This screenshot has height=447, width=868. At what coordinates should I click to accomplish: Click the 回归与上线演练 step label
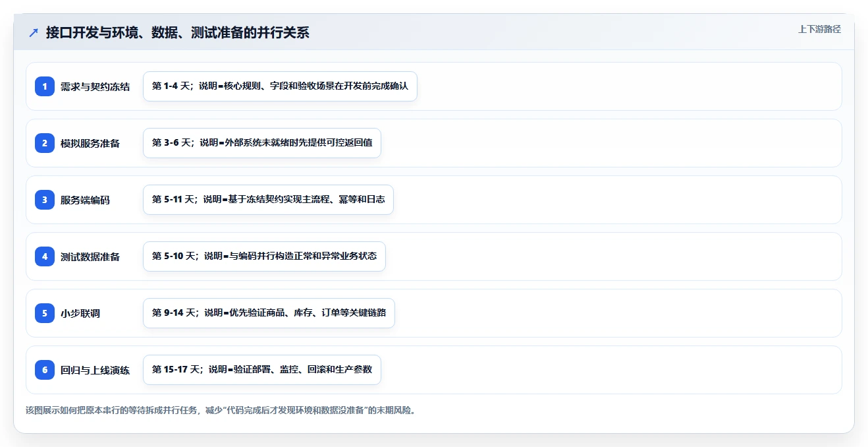click(x=95, y=370)
